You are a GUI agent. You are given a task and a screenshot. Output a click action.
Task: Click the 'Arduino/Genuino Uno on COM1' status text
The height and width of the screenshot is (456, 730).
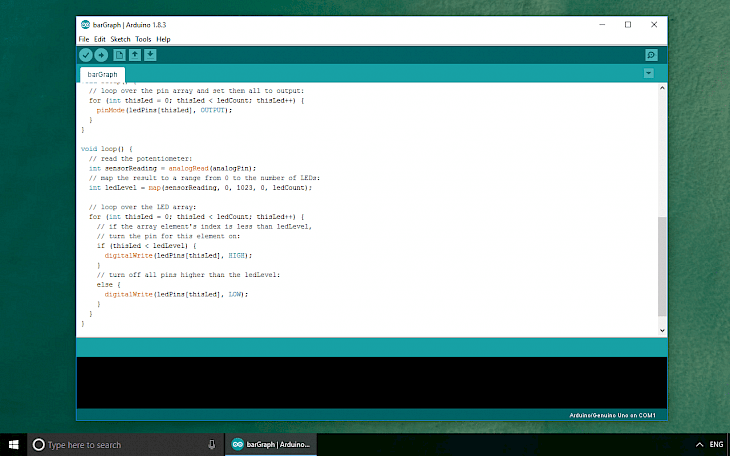point(612,415)
